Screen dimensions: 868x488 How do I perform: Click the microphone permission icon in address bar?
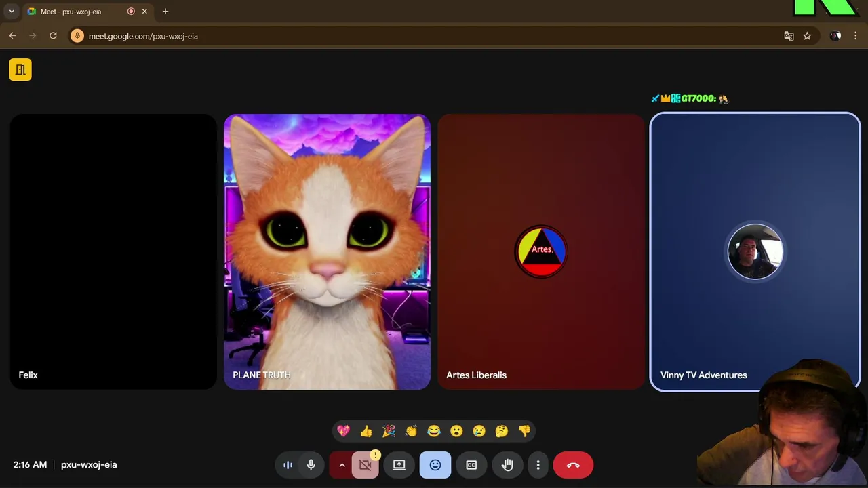(77, 36)
